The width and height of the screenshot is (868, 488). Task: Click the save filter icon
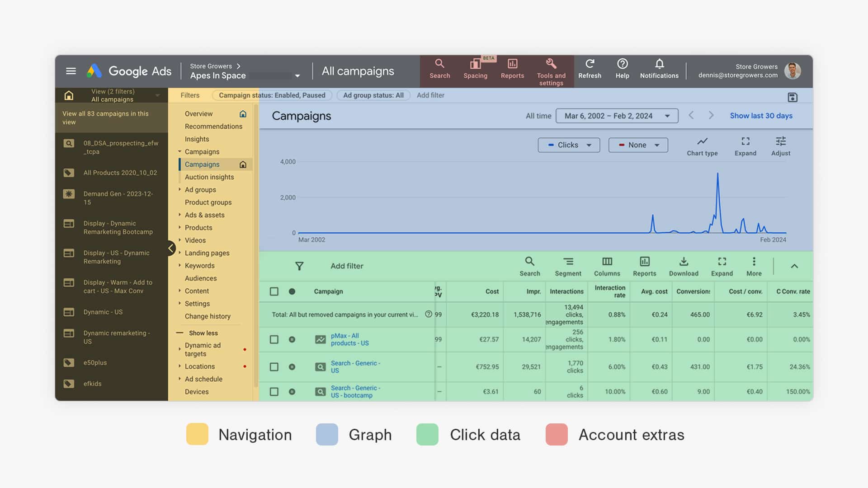792,97
